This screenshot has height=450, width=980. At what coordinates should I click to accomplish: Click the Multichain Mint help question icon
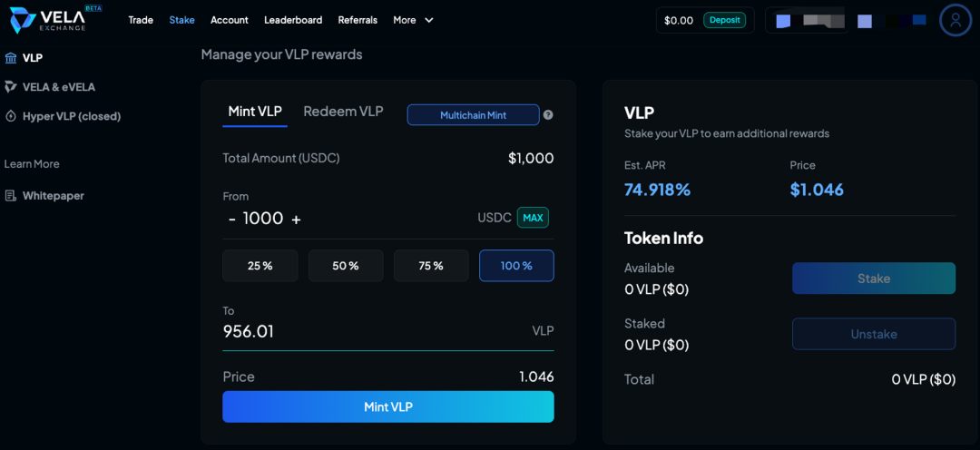tap(548, 115)
